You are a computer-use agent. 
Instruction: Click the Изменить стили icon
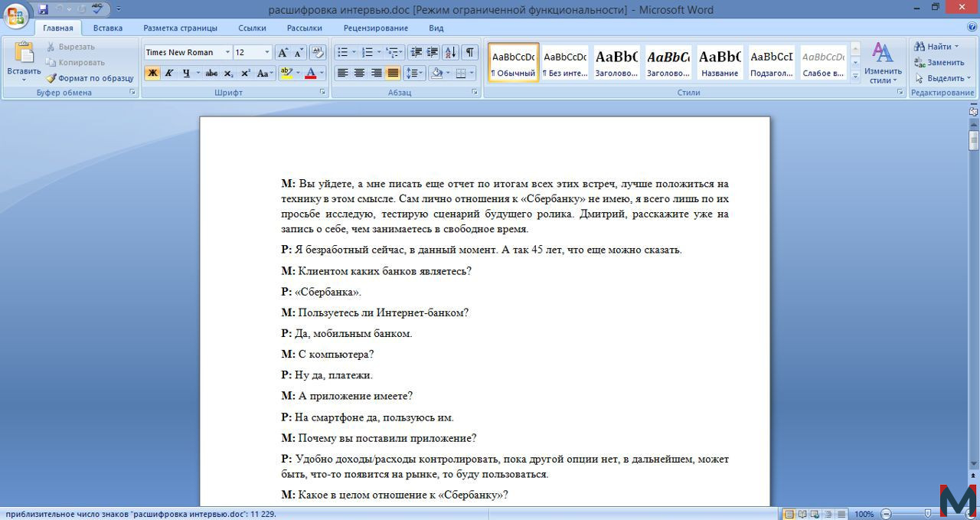tap(883, 52)
